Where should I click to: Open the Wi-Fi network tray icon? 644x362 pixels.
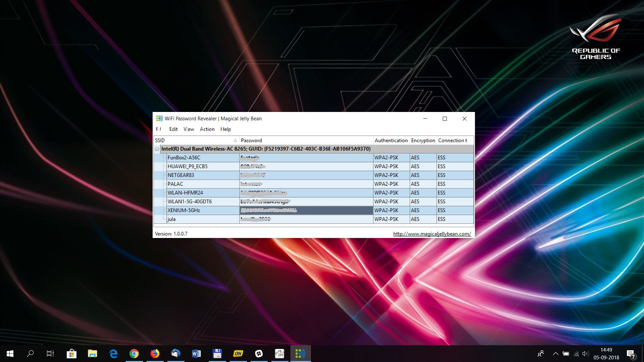(x=576, y=354)
